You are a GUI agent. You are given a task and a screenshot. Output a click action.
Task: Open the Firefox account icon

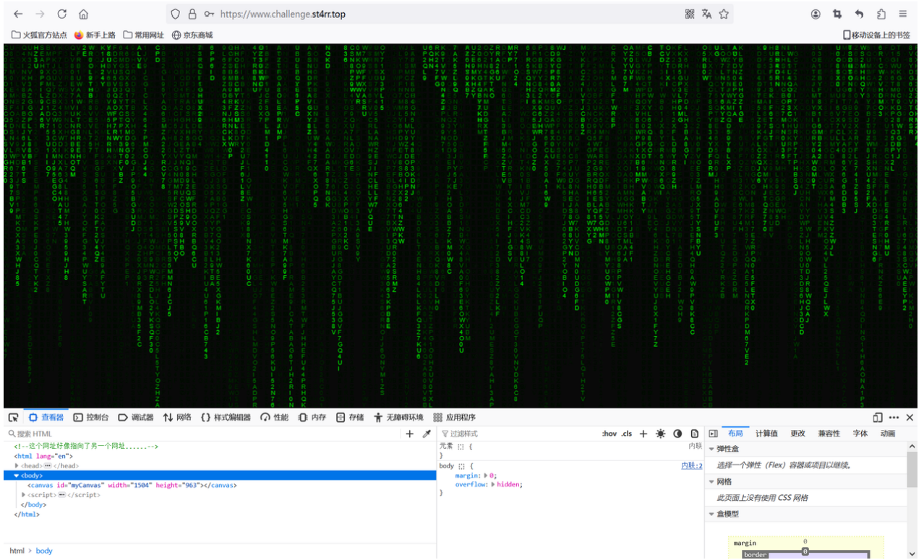pyautogui.click(x=816, y=14)
